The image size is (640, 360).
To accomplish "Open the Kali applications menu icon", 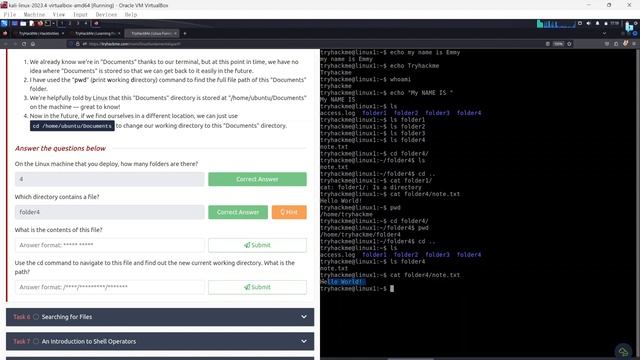I will click(x=4, y=23).
